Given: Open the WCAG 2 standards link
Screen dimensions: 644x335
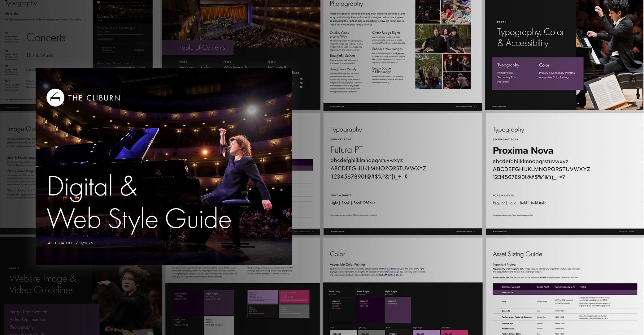Looking at the screenshot, I should coord(387,269).
